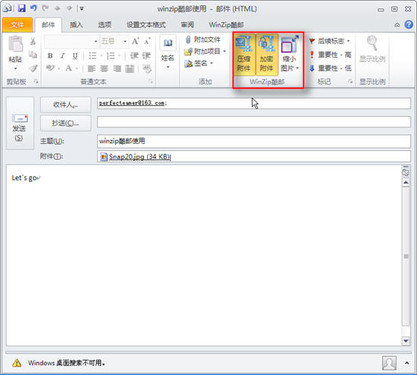This screenshot has height=375, width=417.
Task: Click the Copy icon in clipboard group
Action: [33, 55]
